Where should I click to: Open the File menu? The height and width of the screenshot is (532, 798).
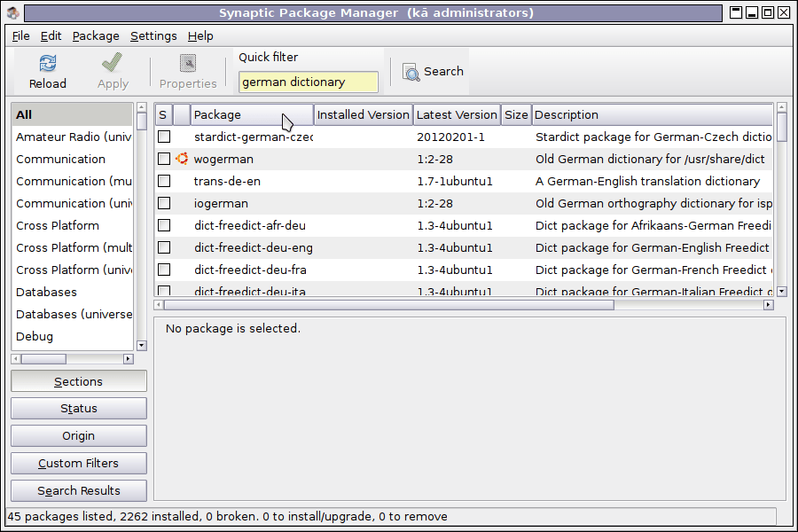(x=21, y=36)
